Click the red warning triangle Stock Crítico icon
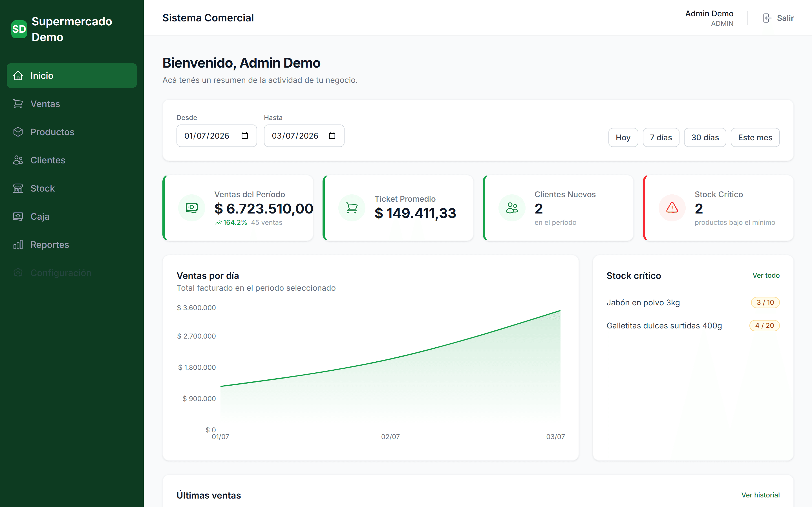The height and width of the screenshot is (507, 812). 672,208
